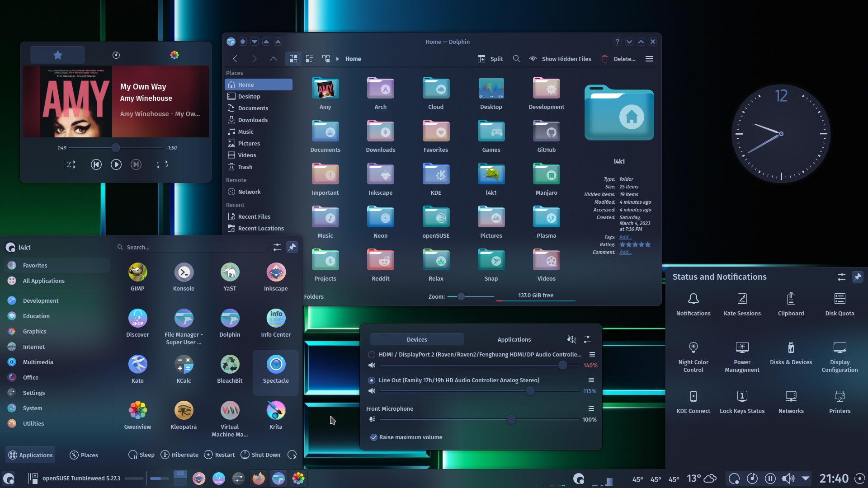Screen dimensions: 868x488
Task: Toggle the pin on application launcher
Action: [x=292, y=247]
